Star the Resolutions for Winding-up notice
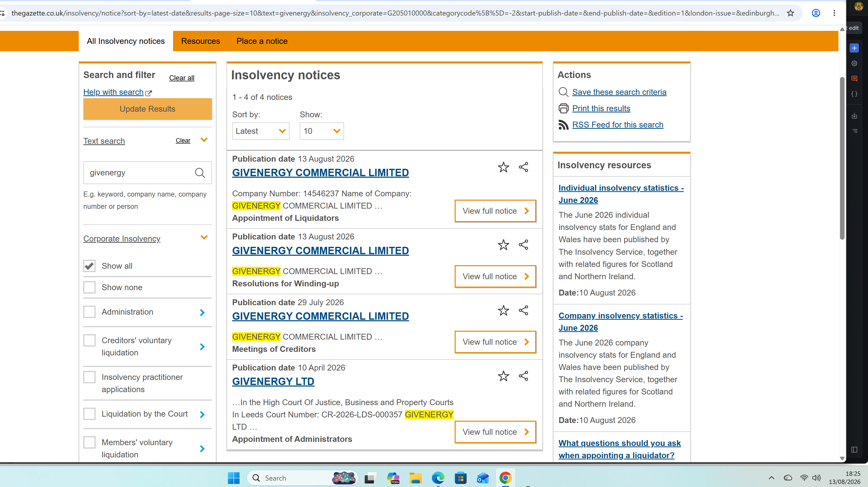Screen dimensions: 868x487 [x=503, y=245]
